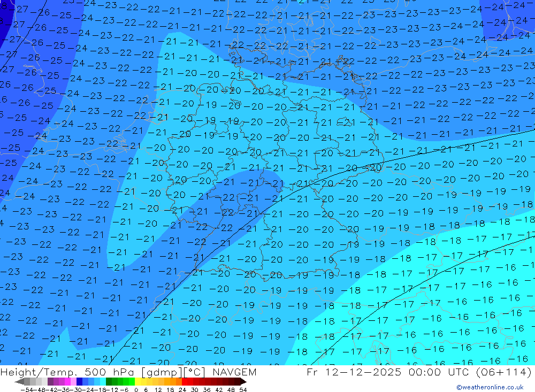
Task: Click the -54 legend scale label
Action: (x=27, y=390)
